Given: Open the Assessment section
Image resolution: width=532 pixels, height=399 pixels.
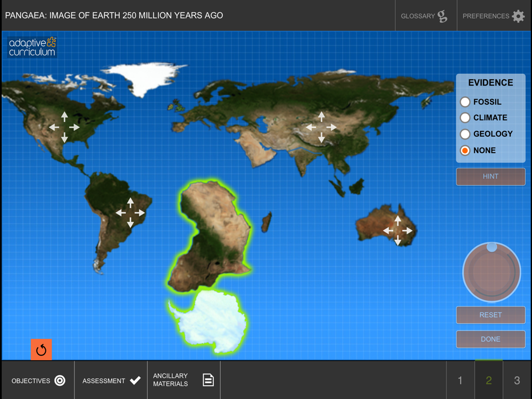Looking at the screenshot, I should tap(111, 381).
